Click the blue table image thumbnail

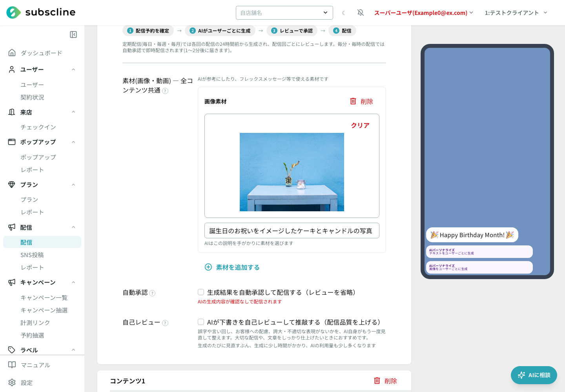coord(292,172)
